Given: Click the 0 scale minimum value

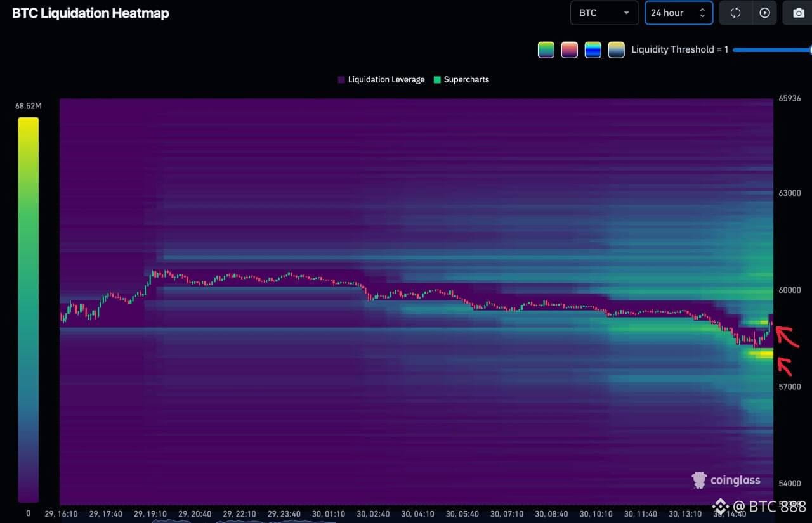Looking at the screenshot, I should pos(28,513).
